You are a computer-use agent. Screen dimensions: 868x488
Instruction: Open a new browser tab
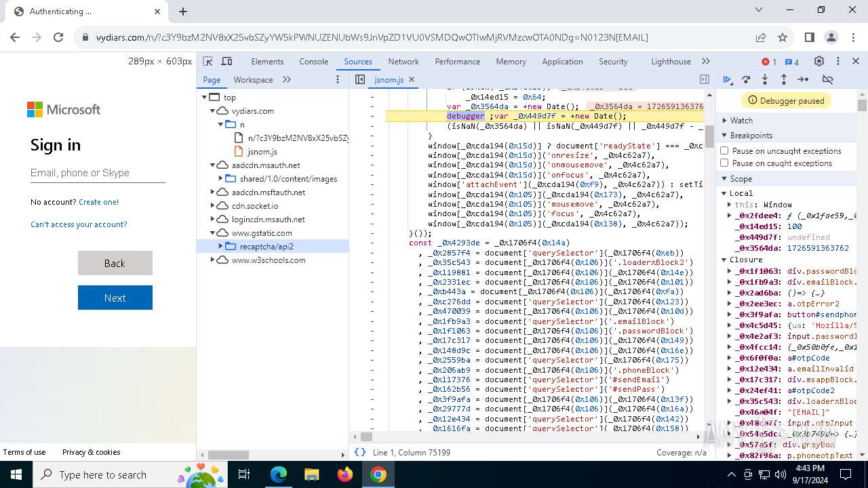point(183,11)
